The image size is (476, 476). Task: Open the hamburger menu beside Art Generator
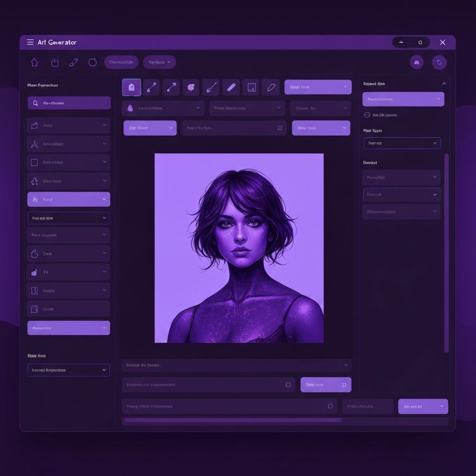[x=30, y=42]
